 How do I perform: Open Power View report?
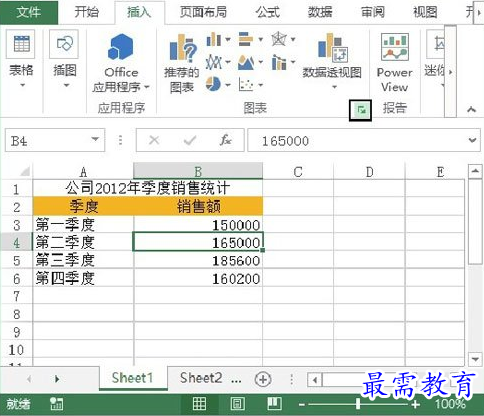[x=395, y=63]
